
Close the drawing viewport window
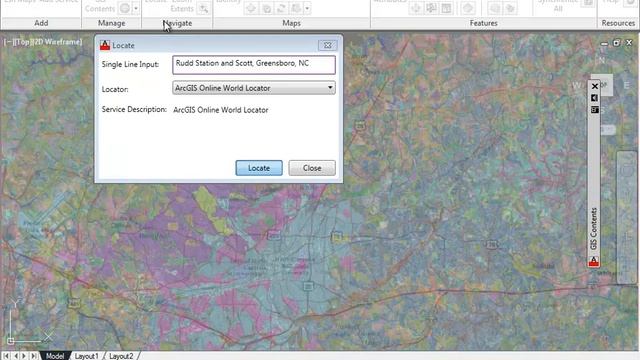[x=629, y=42]
